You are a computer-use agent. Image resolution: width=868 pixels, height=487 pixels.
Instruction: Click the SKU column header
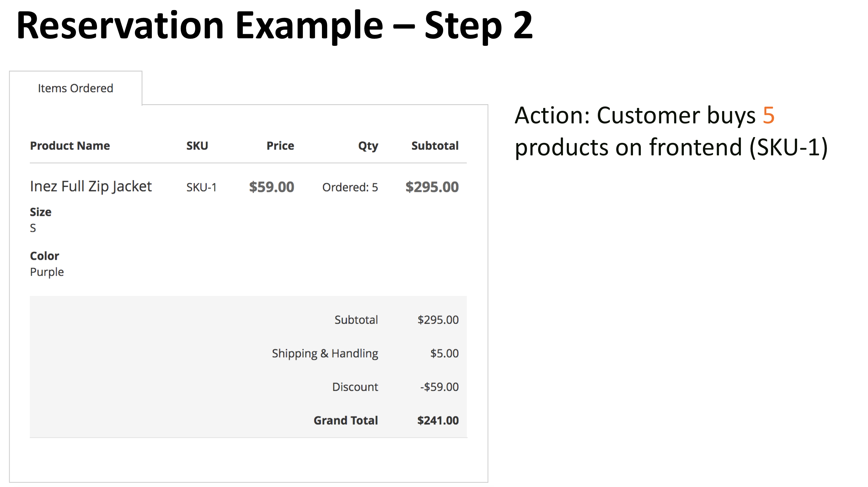click(x=197, y=146)
